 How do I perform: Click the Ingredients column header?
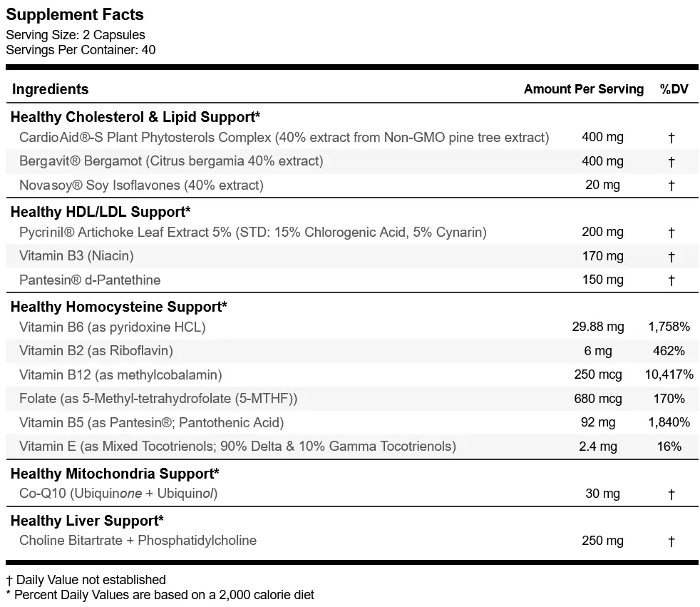tap(51, 89)
